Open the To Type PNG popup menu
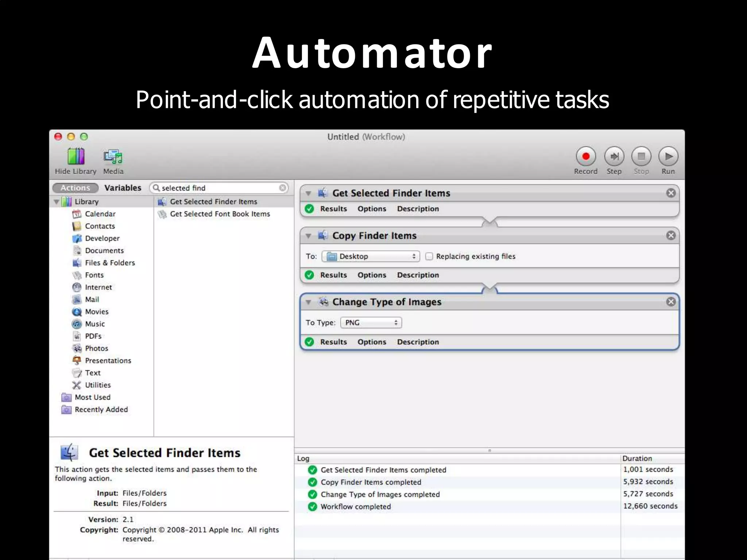Screen dimensions: 747x560 [371, 323]
